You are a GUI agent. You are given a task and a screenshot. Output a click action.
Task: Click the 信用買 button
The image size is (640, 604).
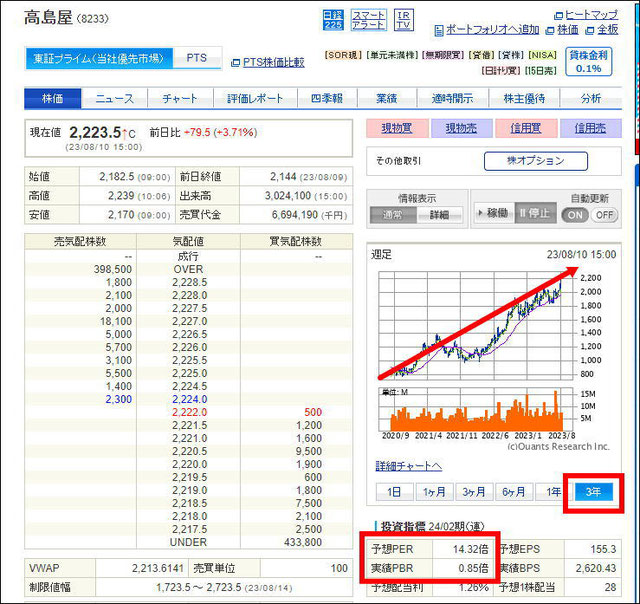pyautogui.click(x=526, y=129)
